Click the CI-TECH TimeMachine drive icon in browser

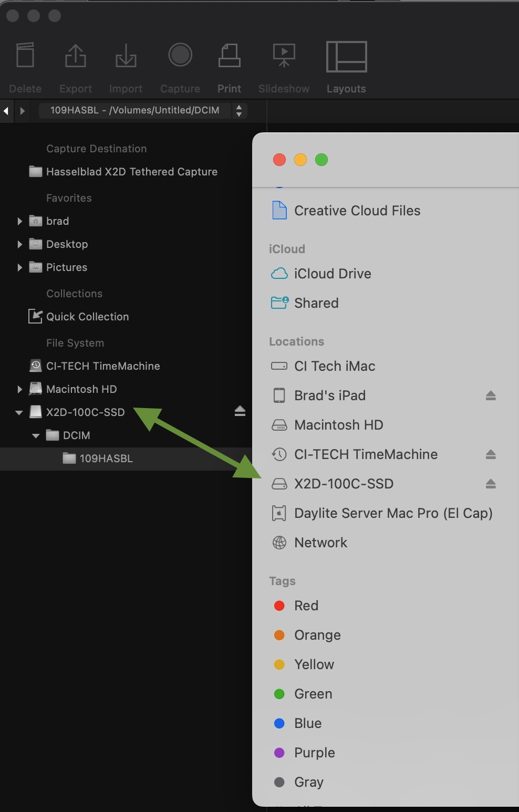[35, 366]
